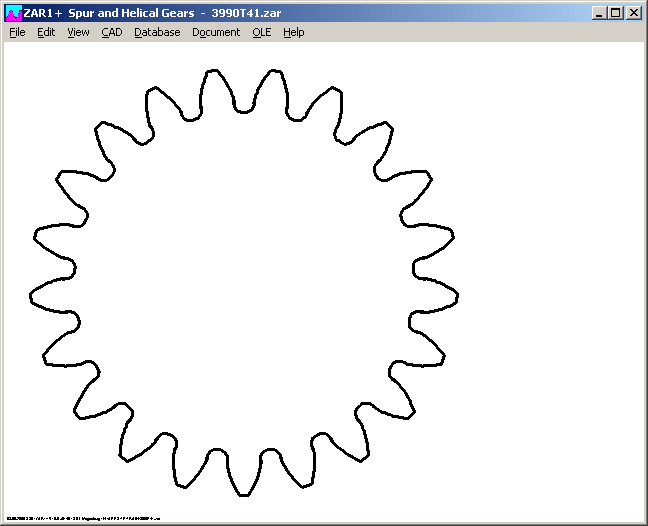Open the CAD menu
The image size is (648, 526).
point(112,32)
